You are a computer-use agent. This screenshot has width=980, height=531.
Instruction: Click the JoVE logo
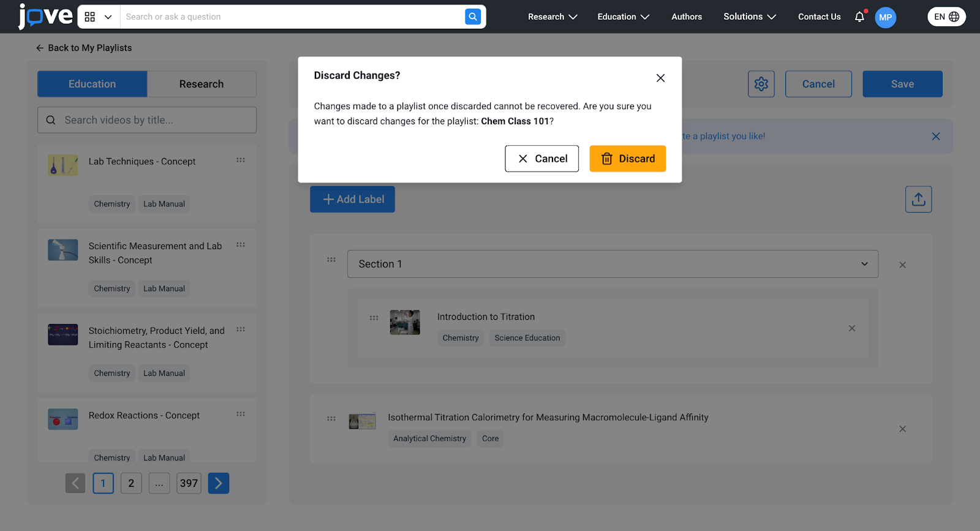tap(45, 17)
